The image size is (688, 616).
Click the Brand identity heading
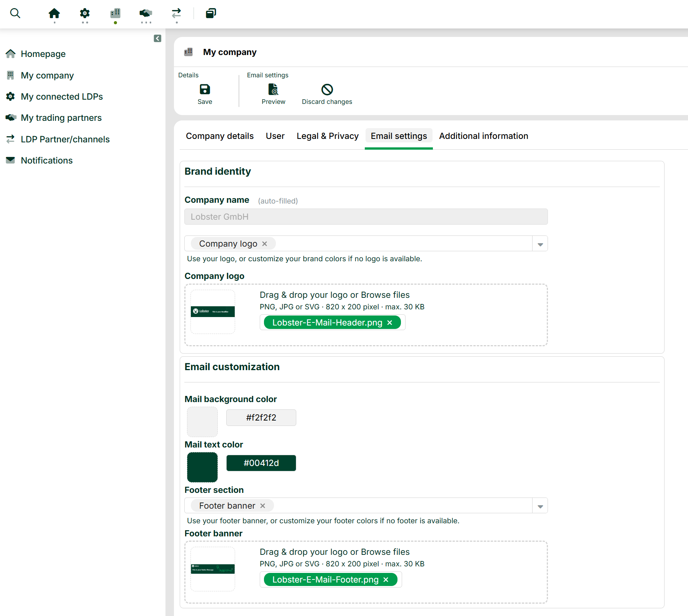click(218, 172)
